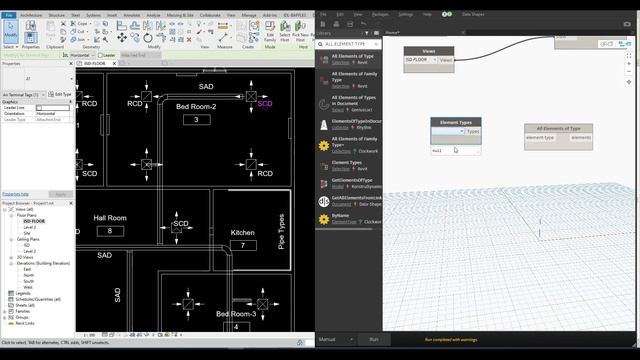Expand the Groups tree node
Screen dimensions: 640x360
pos(5,317)
